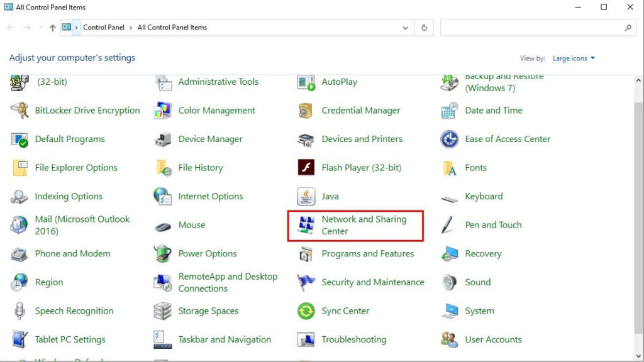Click the Control Panel icon in address bar
Image resolution: width=644 pixels, height=362 pixels.
[x=66, y=27]
